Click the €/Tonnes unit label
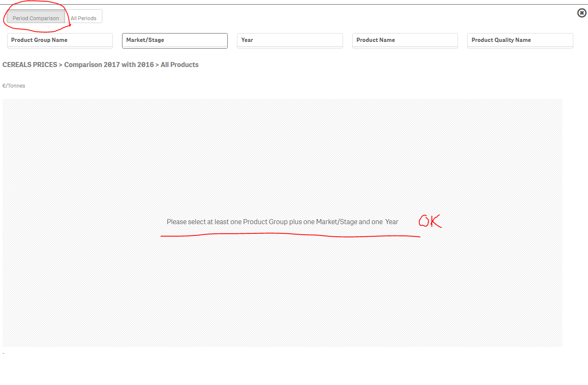588x385 pixels. pos(14,85)
